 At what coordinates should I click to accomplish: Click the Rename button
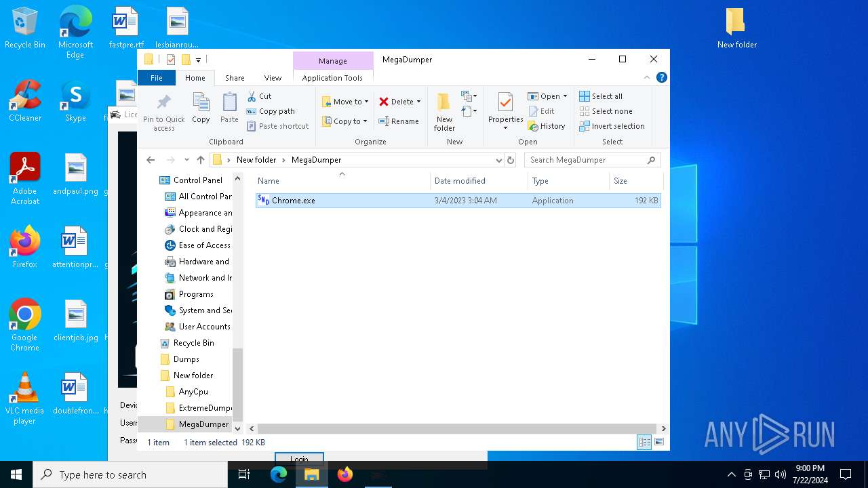pos(399,121)
